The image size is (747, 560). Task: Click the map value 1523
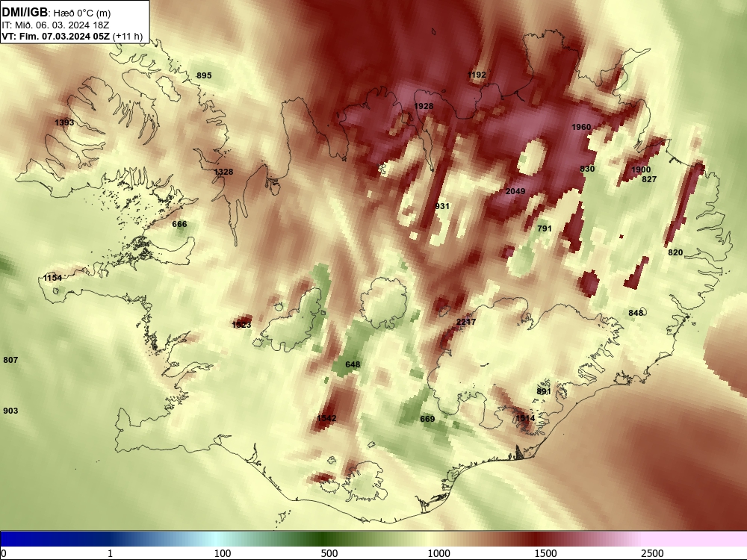pyautogui.click(x=241, y=325)
